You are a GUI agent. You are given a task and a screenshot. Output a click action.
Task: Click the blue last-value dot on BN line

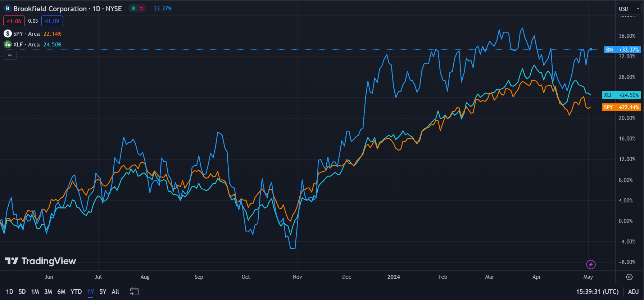click(x=591, y=49)
